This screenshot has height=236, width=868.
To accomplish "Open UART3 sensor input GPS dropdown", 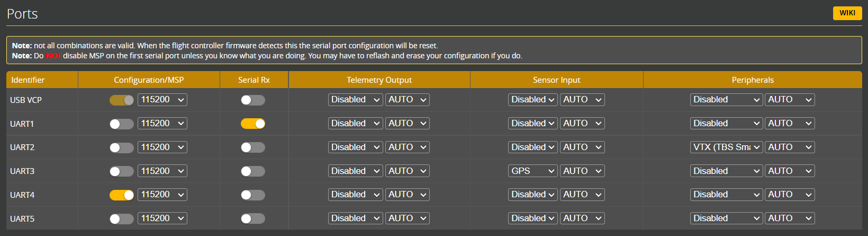I will 532,171.
